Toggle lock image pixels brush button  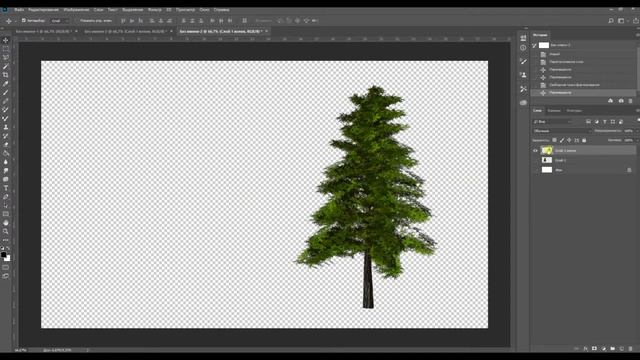tap(562, 140)
